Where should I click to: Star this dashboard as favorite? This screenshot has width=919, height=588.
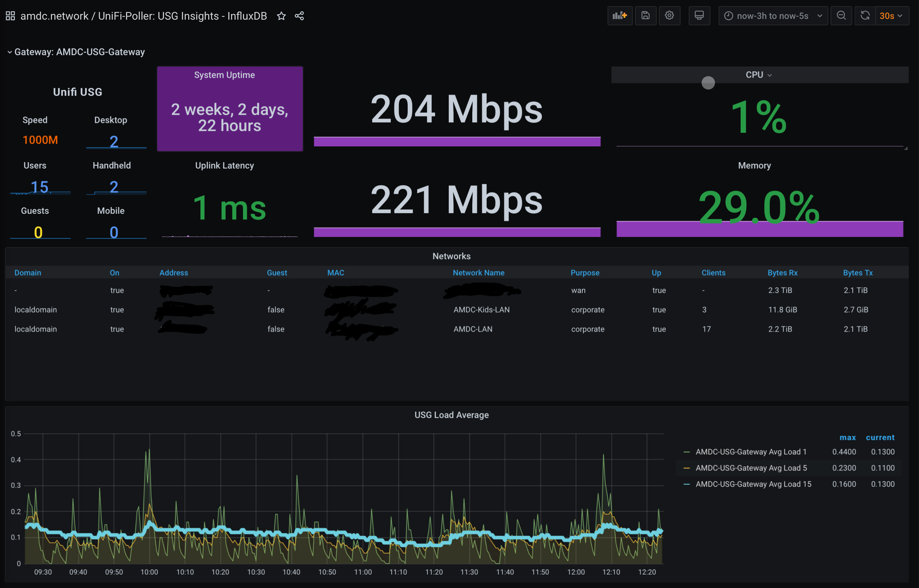pos(282,16)
